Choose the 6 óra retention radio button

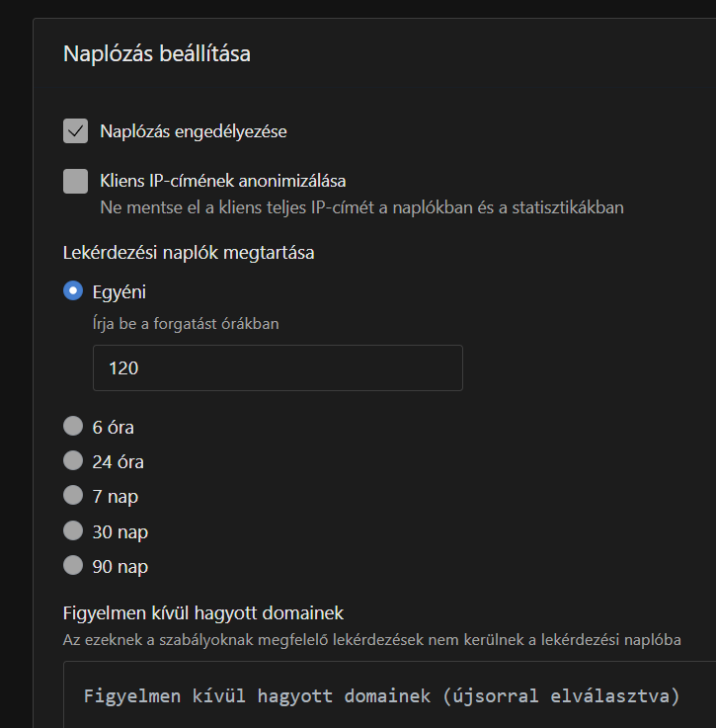[x=73, y=427]
